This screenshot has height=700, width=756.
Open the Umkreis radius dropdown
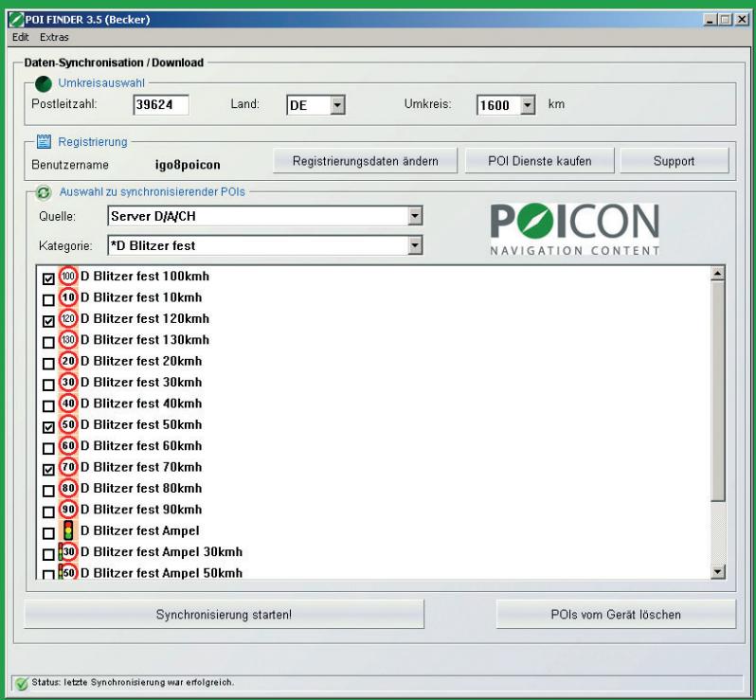pyautogui.click(x=528, y=104)
